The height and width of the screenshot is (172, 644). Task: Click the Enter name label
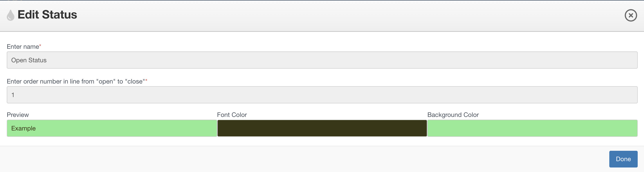coord(23,46)
